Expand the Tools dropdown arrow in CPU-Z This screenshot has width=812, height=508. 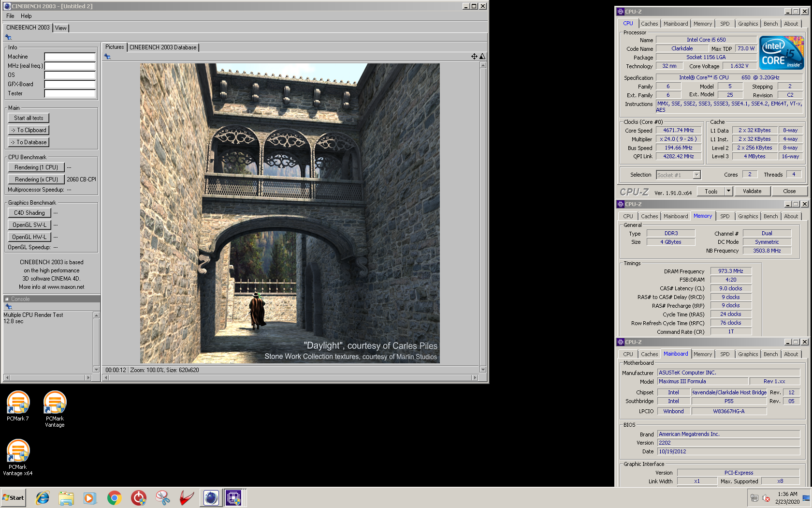[728, 191]
